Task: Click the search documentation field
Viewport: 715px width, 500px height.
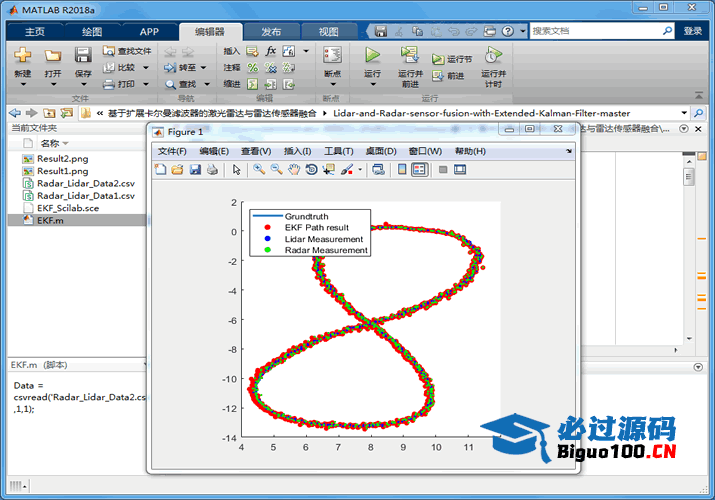Action: click(x=596, y=31)
